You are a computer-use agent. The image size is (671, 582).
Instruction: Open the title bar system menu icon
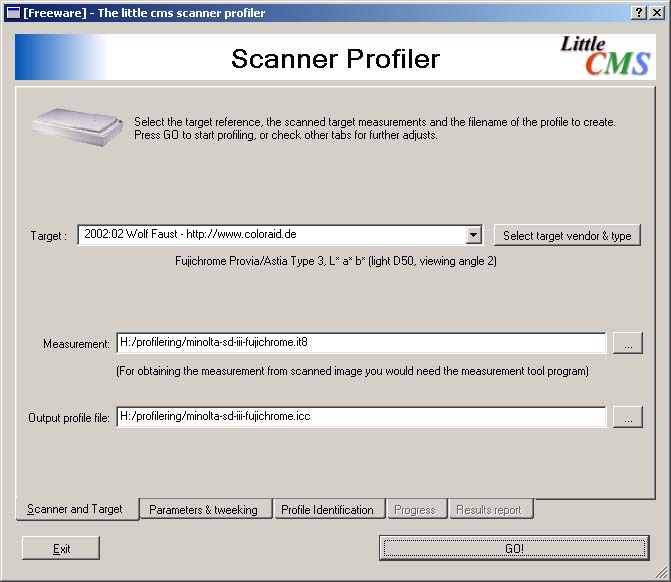click(x=13, y=12)
